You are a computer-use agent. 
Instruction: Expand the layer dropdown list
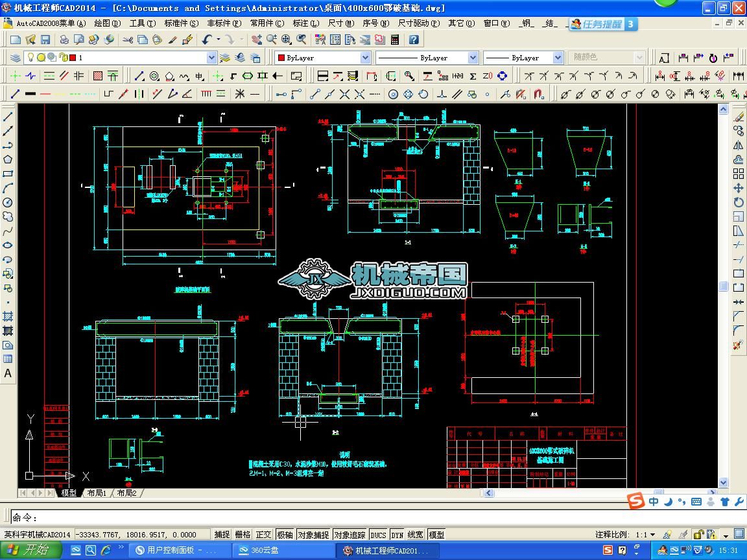tap(211, 58)
